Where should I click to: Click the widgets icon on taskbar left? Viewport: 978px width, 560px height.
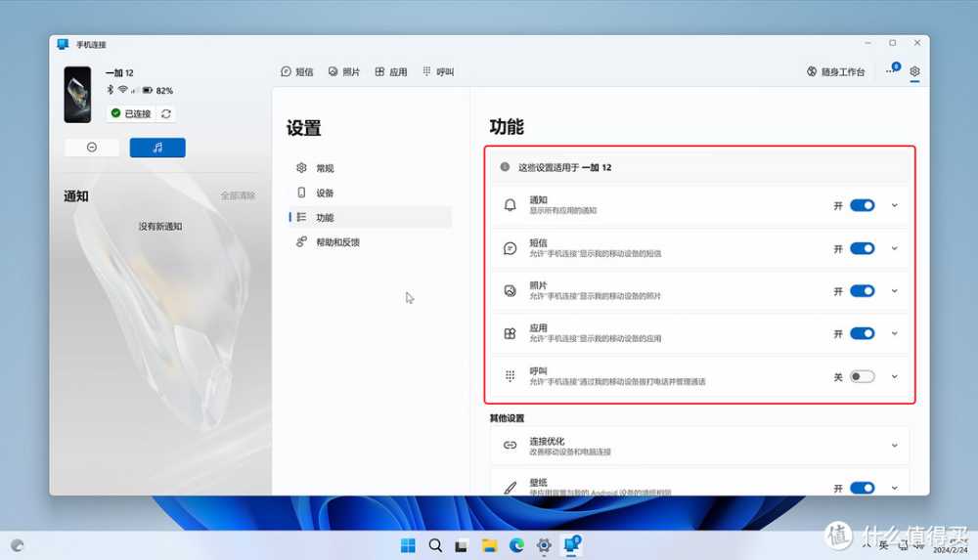tap(18, 545)
